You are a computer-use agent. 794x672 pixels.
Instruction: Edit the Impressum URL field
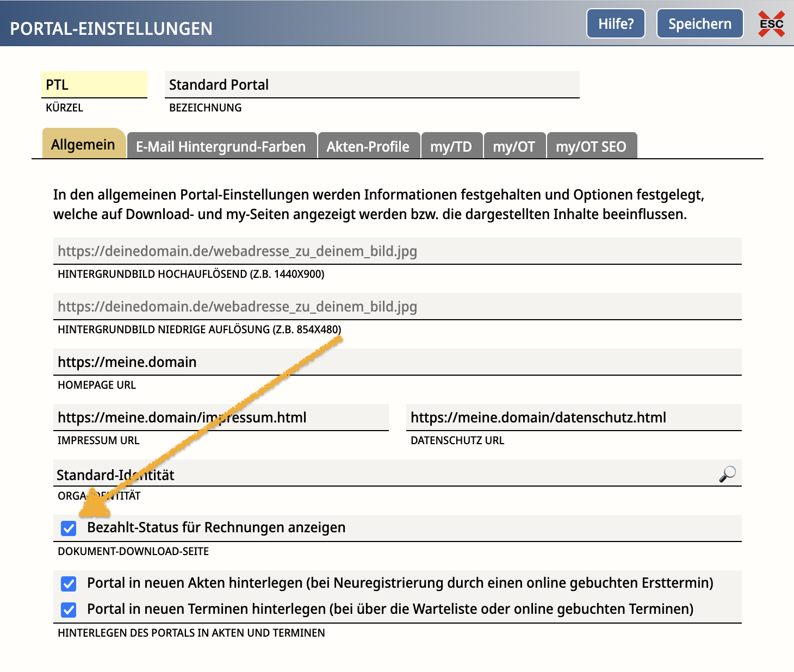[221, 418]
